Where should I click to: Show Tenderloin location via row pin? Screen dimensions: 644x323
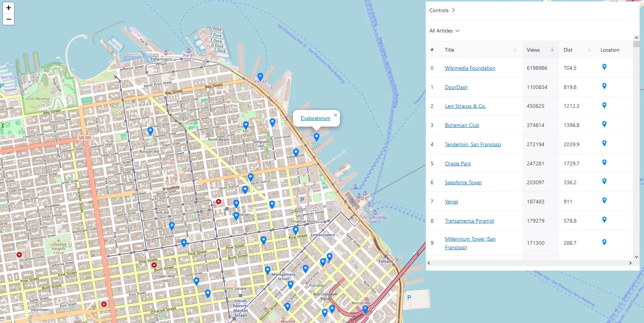604,144
